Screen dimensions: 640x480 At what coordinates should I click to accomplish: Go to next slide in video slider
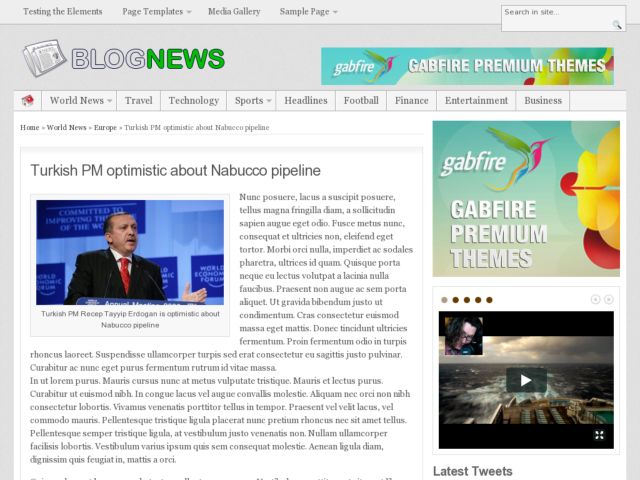coord(609,300)
